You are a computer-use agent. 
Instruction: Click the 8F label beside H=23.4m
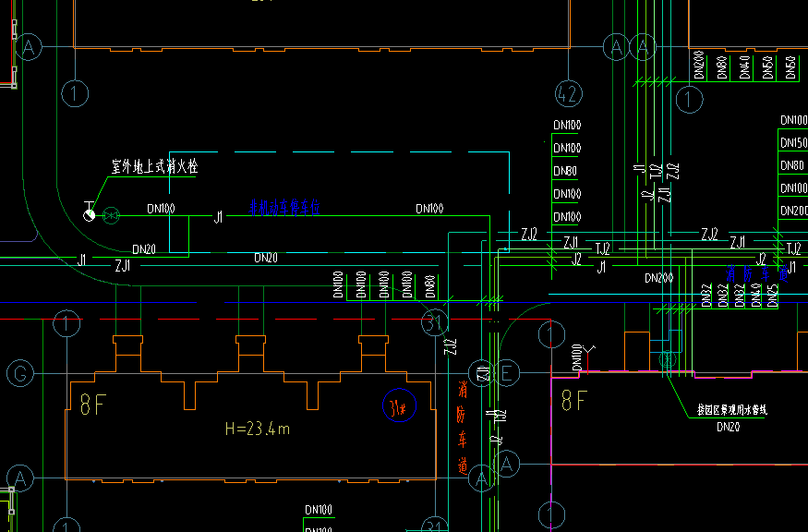click(x=92, y=405)
